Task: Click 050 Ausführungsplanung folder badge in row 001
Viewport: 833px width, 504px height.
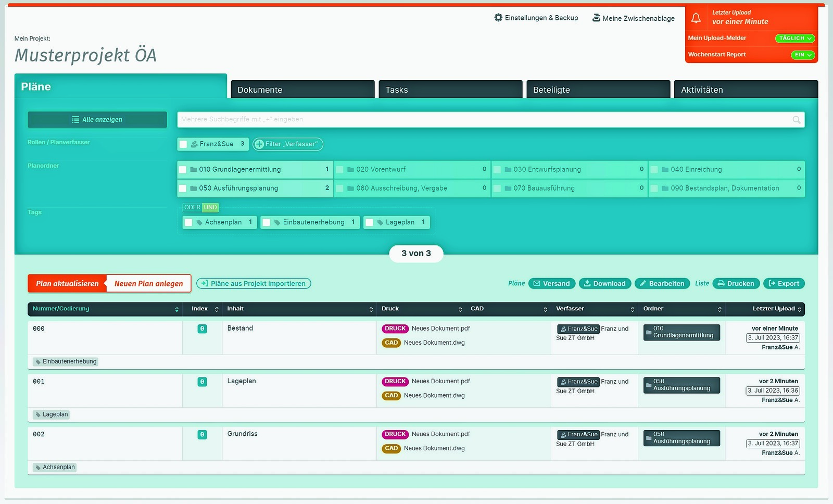Action: tap(681, 385)
